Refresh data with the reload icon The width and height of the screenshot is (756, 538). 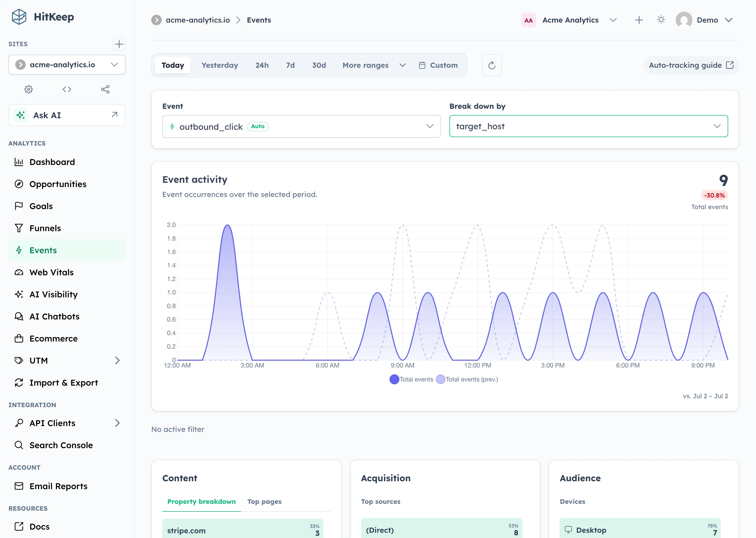pos(492,65)
